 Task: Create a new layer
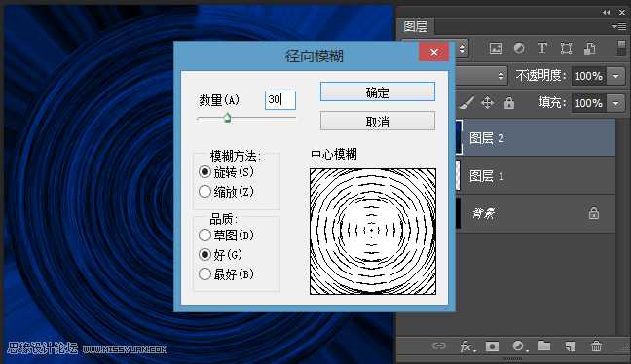point(571,346)
